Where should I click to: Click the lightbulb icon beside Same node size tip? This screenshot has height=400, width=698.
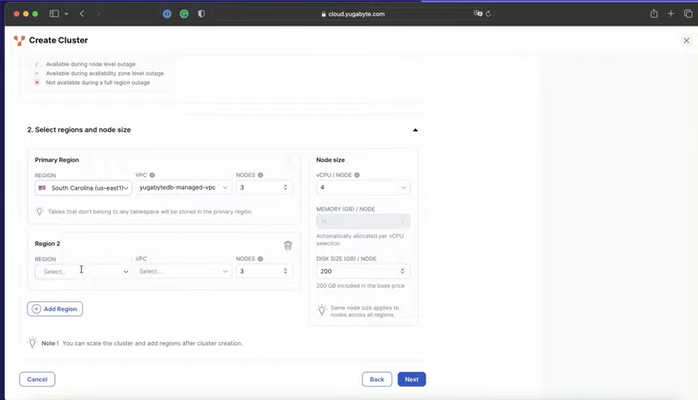point(321,310)
